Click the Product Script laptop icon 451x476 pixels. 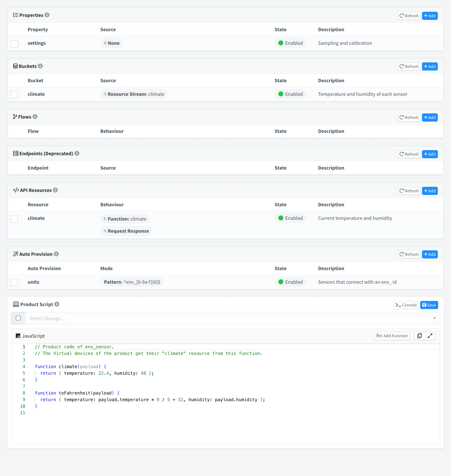(x=16, y=304)
